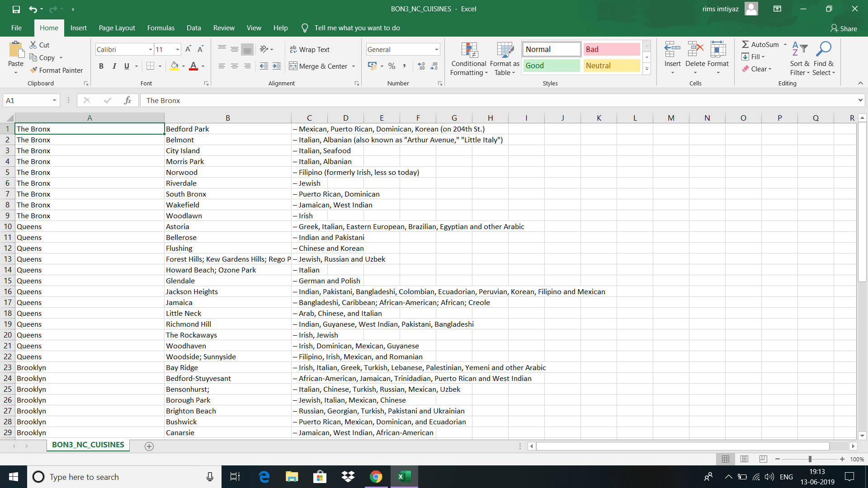868x488 pixels.
Task: Select the Normal cell style swatch
Action: pos(551,49)
